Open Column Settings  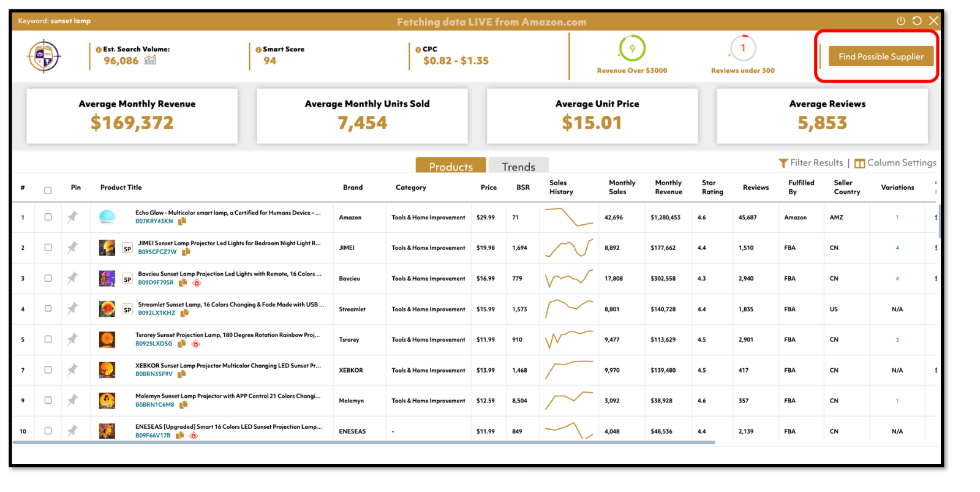(x=895, y=163)
